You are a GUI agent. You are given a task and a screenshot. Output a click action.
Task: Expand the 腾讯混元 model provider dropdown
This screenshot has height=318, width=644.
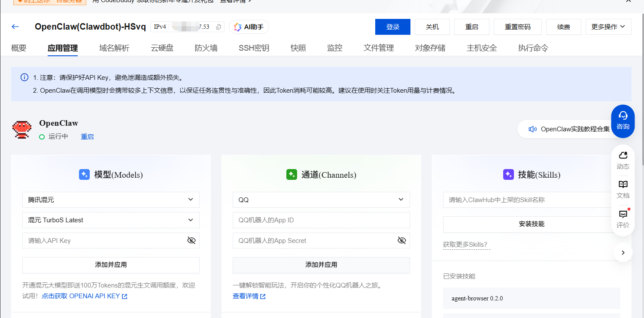coord(111,200)
